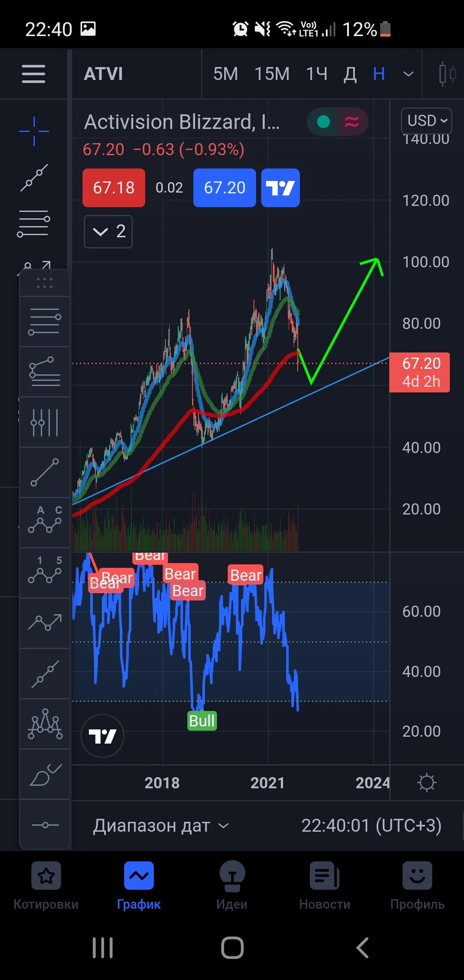
Task: Select Д daily timeframe
Action: pos(350,74)
